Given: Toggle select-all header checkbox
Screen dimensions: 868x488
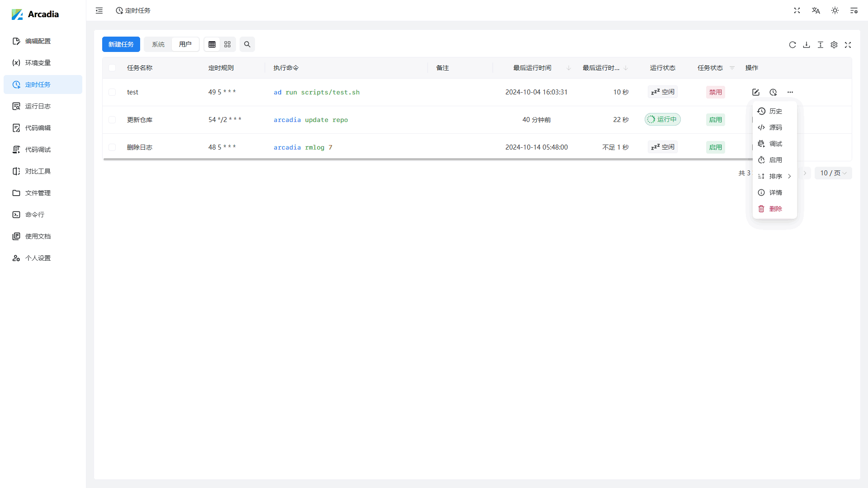Looking at the screenshot, I should pos(112,68).
